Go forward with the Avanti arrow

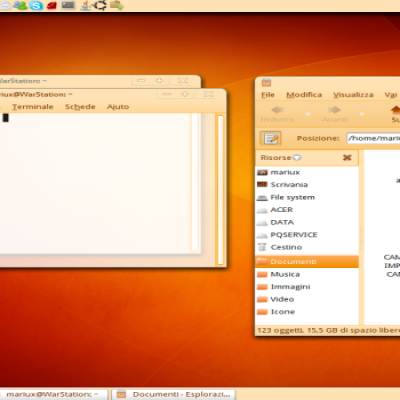[335, 114]
